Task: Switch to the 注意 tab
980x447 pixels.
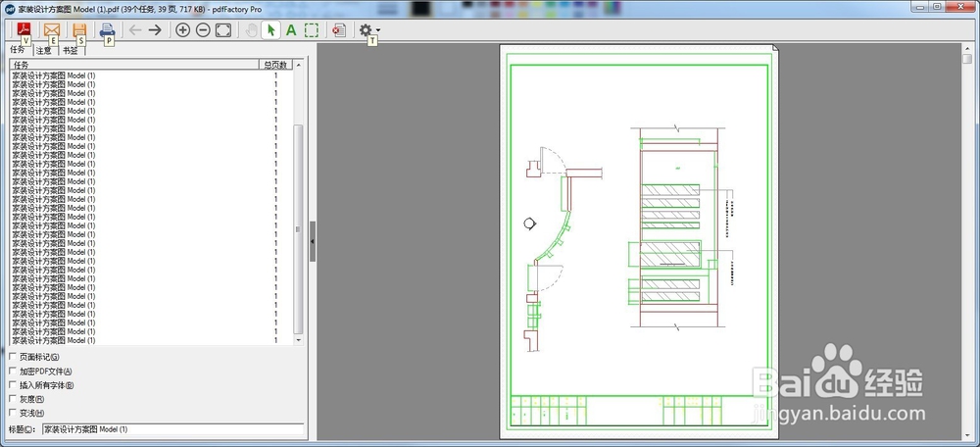Action: [44, 51]
